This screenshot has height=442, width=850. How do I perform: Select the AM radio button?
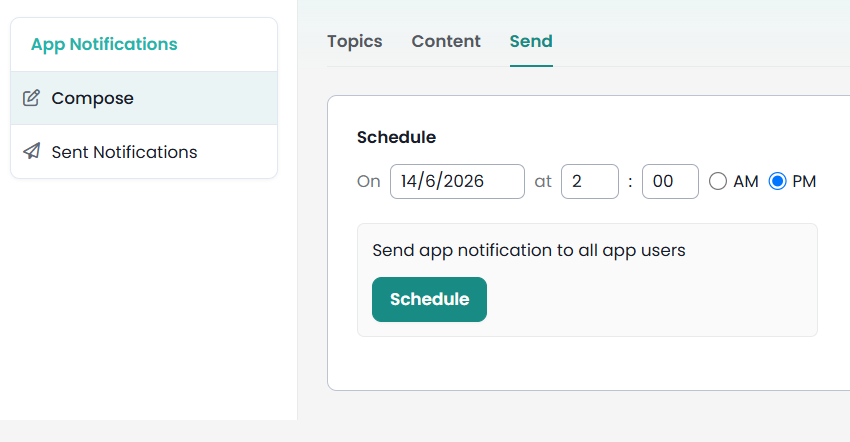pyautogui.click(x=718, y=181)
